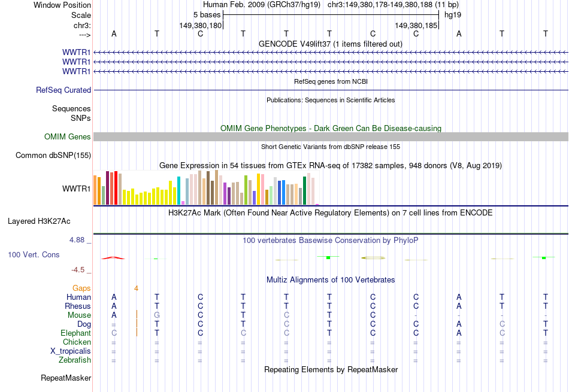Image resolution: width=569 pixels, height=392 pixels.
Task: Select the chr3: base position label
Action: (x=82, y=25)
